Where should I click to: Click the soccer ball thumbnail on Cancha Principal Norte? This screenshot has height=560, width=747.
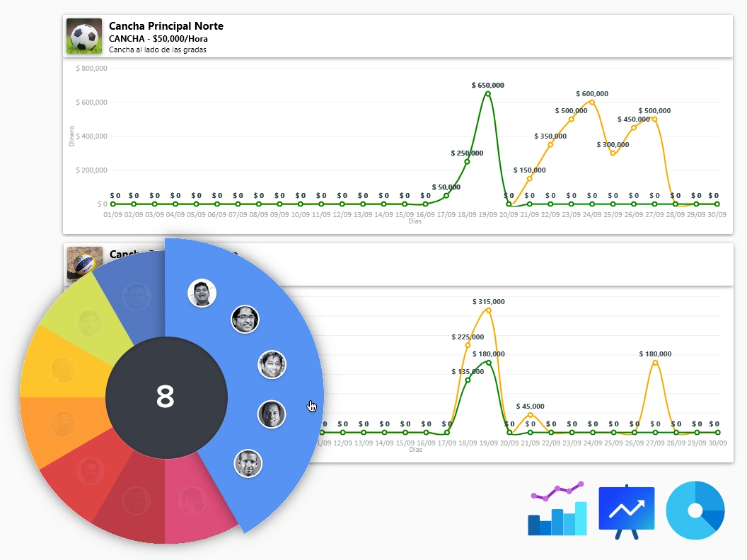(83, 35)
